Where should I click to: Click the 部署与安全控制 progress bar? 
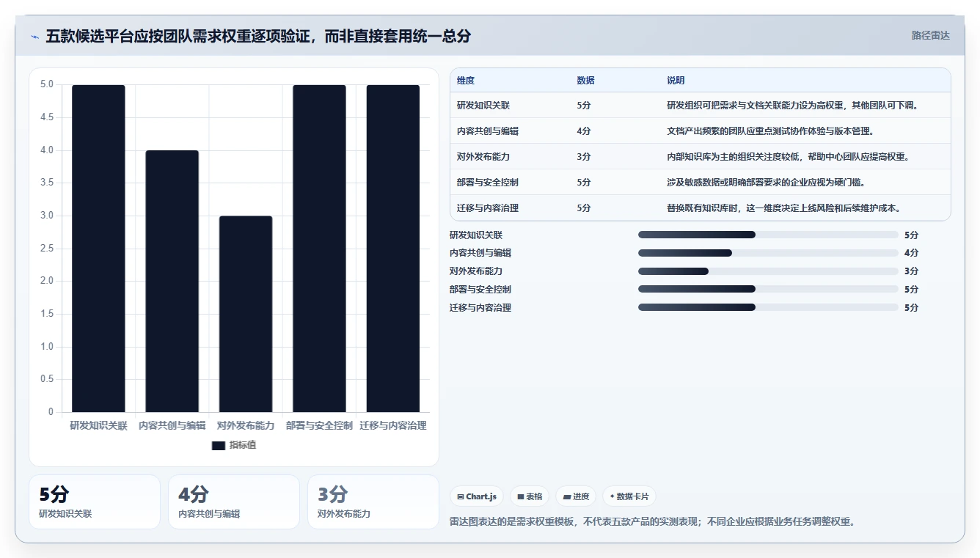click(768, 289)
